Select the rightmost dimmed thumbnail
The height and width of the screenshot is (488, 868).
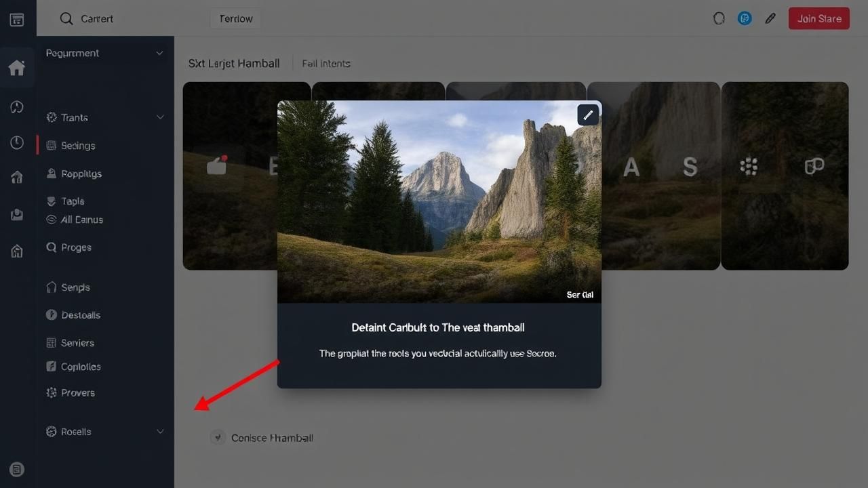pos(785,176)
